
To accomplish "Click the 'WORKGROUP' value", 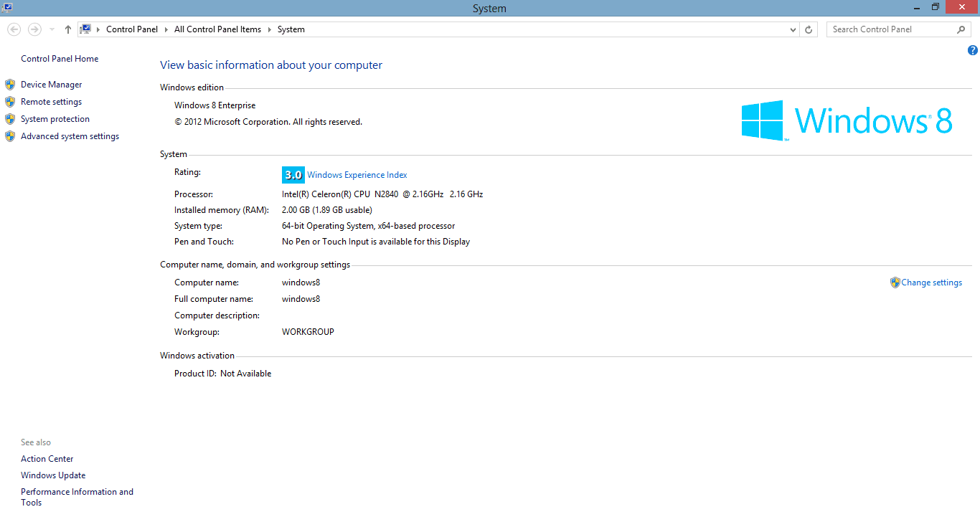I will (x=308, y=332).
